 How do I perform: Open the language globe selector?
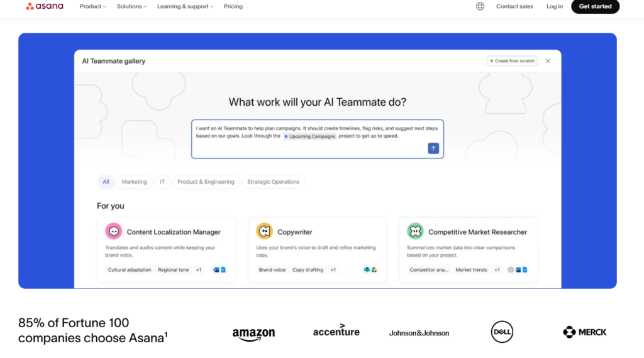(480, 6)
